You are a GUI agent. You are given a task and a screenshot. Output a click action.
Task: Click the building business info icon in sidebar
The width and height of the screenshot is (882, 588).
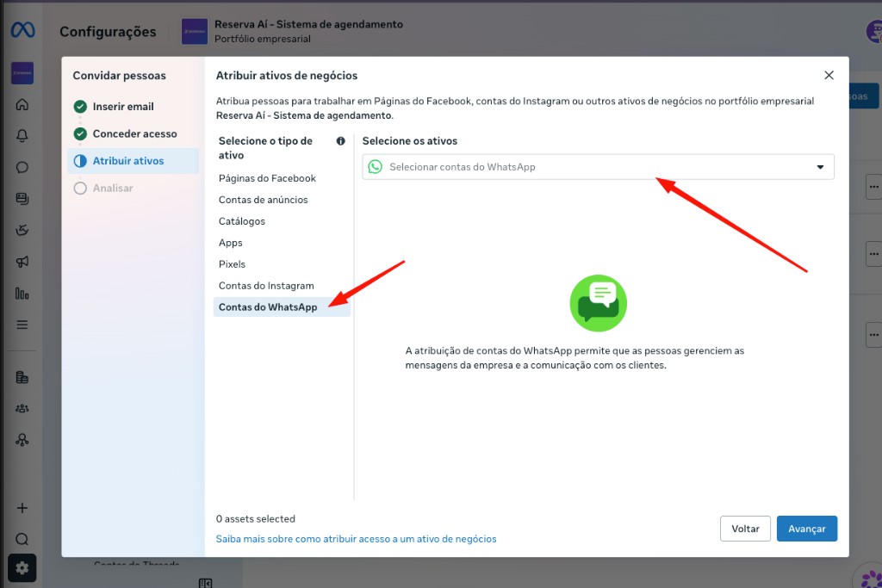click(x=22, y=377)
